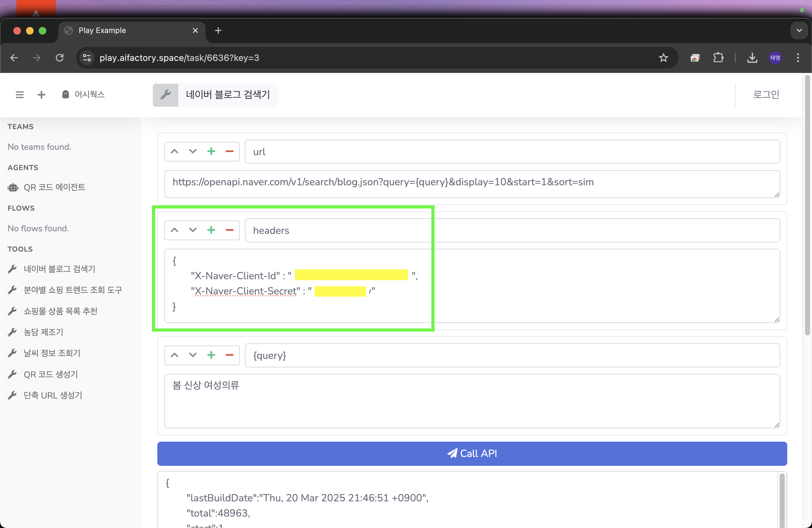Open the hamburger sidebar menu
Image resolution: width=812 pixels, height=528 pixels.
coord(20,95)
